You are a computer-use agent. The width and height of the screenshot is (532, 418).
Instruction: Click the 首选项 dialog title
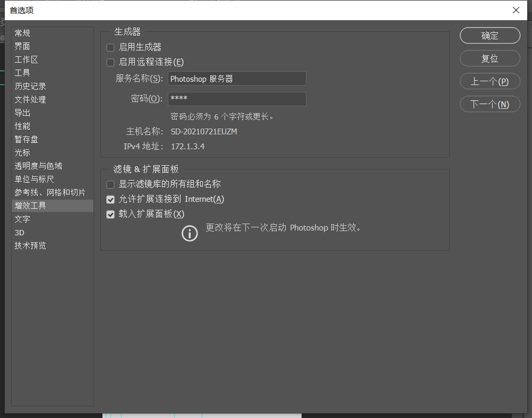pos(22,10)
